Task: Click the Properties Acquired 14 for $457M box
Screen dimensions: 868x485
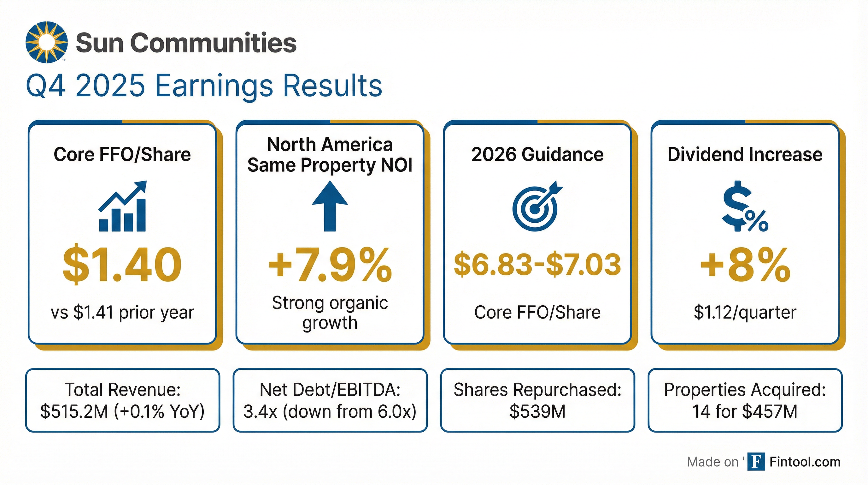Action: (x=745, y=400)
